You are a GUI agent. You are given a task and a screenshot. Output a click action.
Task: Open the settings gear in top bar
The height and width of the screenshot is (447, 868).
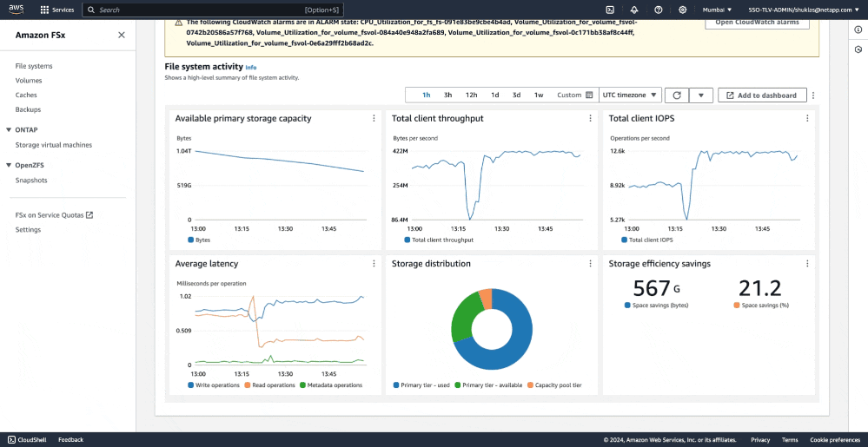683,10
